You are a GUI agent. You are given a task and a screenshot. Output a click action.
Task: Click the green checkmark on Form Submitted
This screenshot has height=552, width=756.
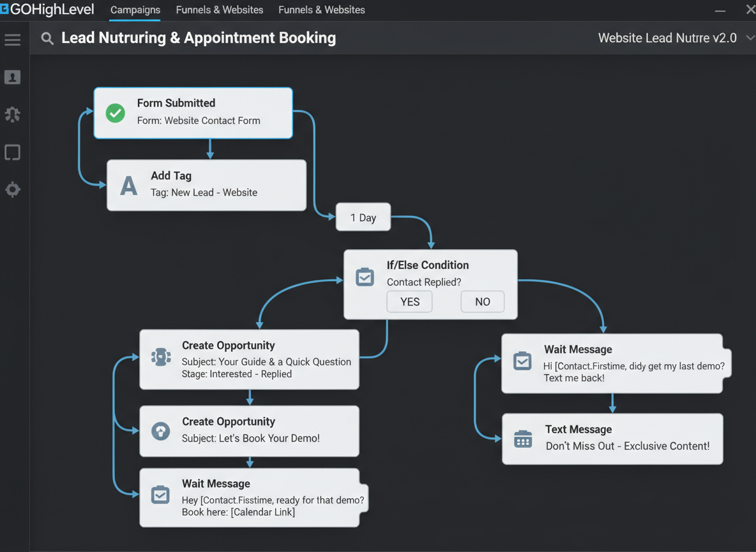point(115,113)
